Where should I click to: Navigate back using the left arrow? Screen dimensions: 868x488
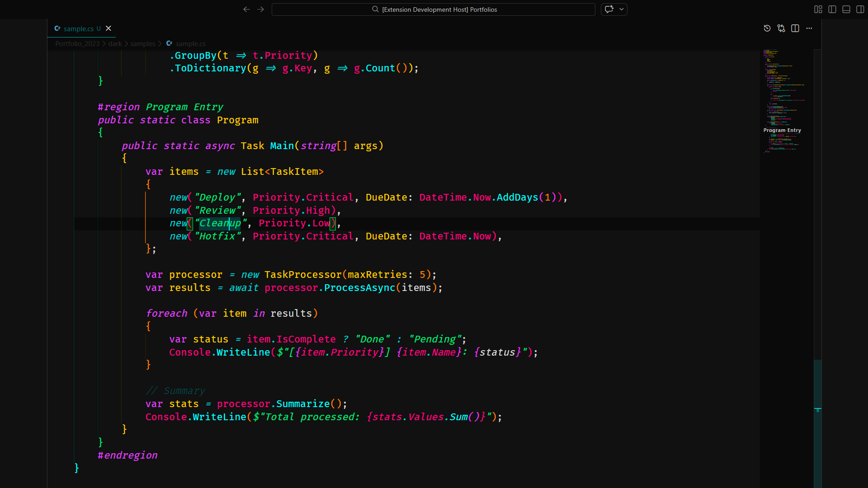[x=246, y=9]
